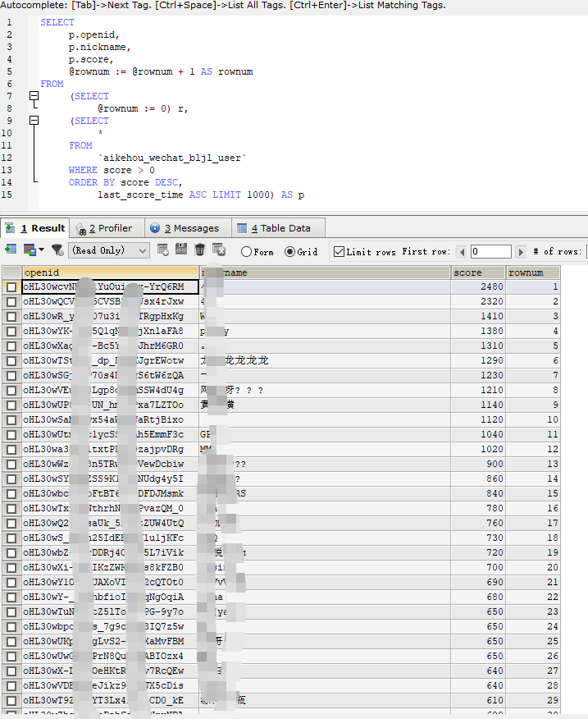Viewport: 588px width, 719px height.
Task: Collapse the subquery fold at line 7
Action: (x=34, y=96)
